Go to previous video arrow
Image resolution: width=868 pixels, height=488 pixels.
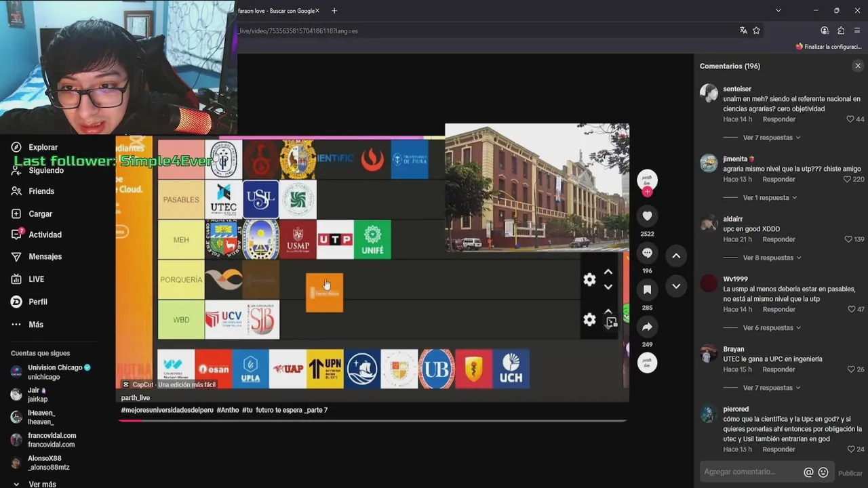coord(676,256)
